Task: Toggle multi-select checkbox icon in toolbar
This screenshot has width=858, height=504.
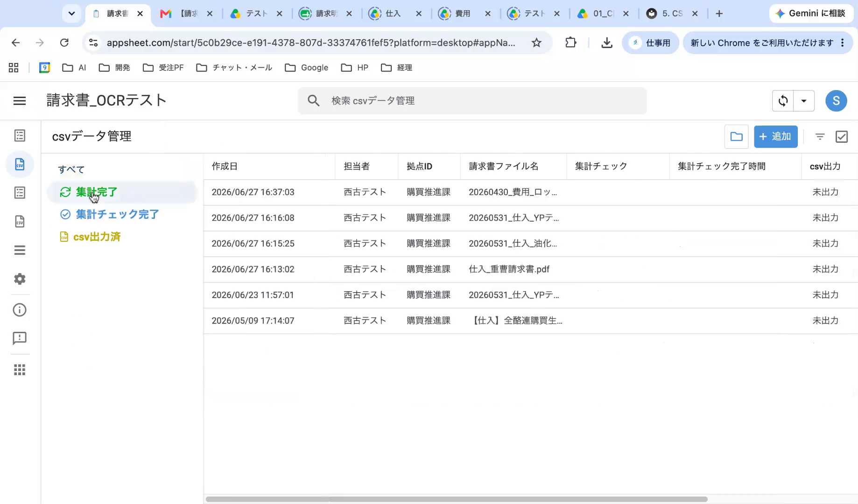Action: [842, 137]
